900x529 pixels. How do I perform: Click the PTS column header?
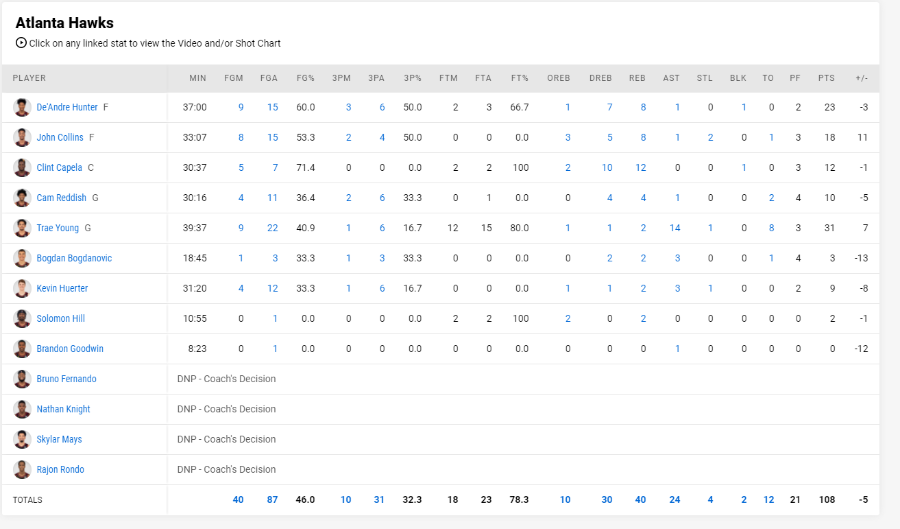827,78
